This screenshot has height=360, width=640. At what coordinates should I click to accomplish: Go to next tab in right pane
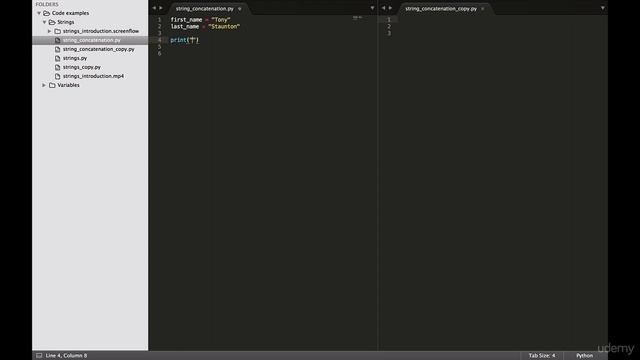[390, 8]
